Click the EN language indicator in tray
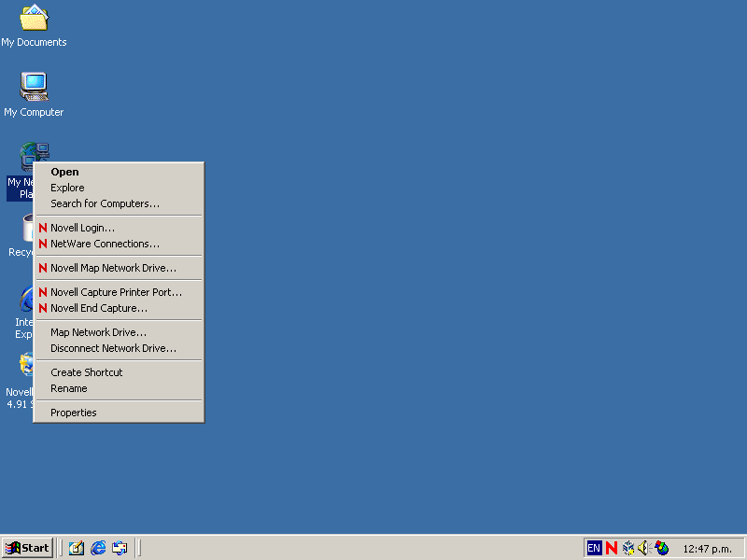This screenshot has height=560, width=747. coord(594,548)
